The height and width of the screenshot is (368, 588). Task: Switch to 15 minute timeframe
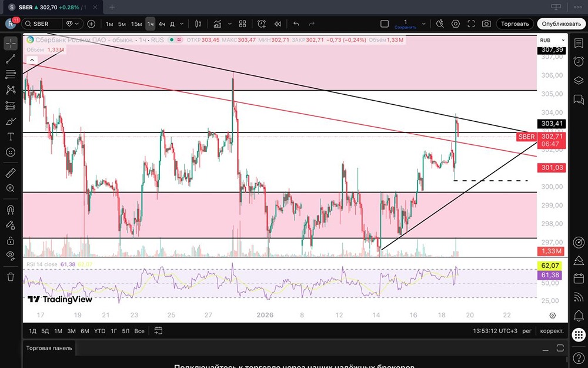(x=136, y=24)
